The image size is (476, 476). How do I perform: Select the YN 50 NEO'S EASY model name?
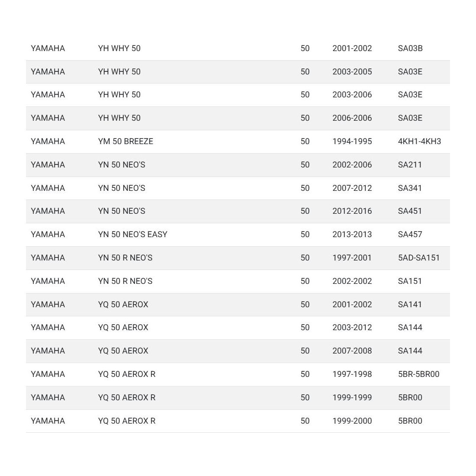132,235
